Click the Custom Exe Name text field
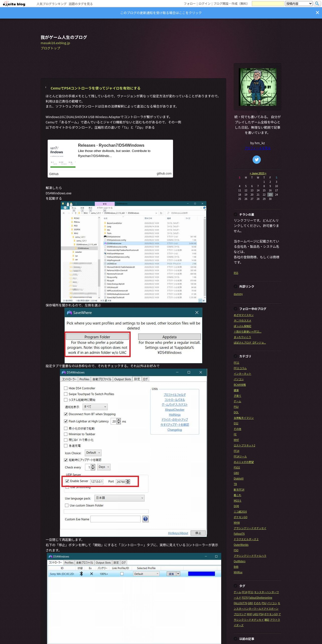Screen dimensions: 322x644 (115, 519)
